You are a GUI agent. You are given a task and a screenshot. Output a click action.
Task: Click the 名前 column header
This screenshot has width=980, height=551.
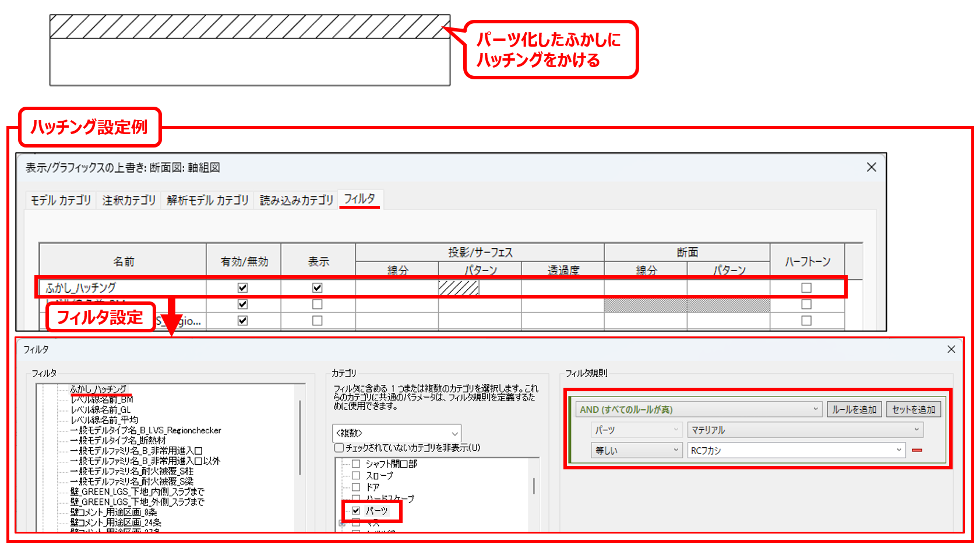[123, 262]
